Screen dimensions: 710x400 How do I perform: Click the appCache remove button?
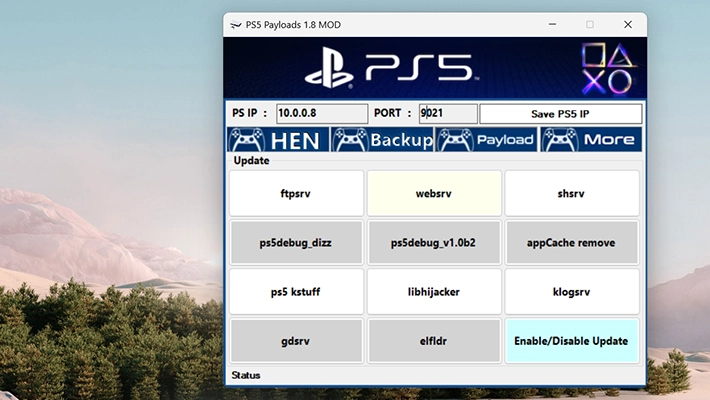572,242
